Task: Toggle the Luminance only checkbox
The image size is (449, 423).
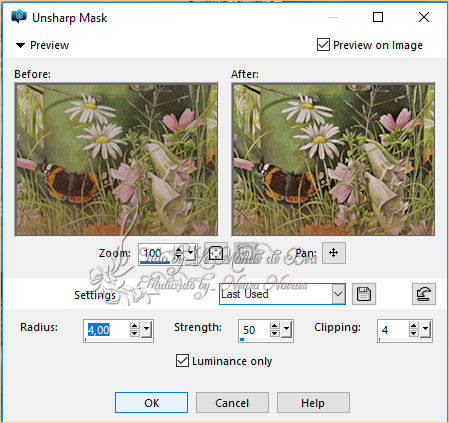Action: coord(182,361)
